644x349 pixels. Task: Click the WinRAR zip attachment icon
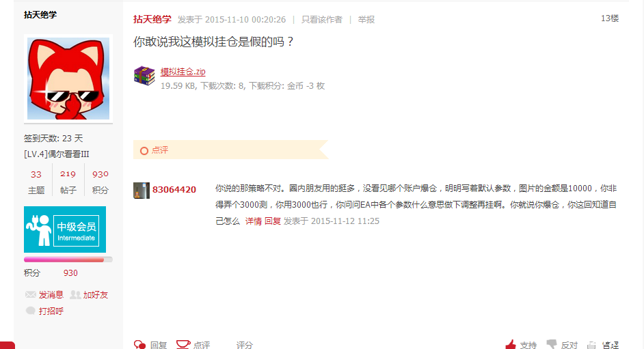click(x=144, y=76)
